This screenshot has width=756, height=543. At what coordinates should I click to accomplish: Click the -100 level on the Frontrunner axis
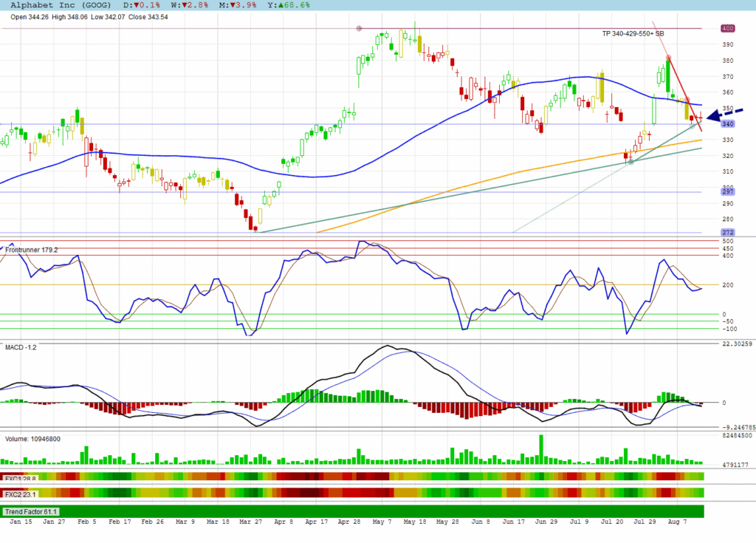pyautogui.click(x=729, y=329)
